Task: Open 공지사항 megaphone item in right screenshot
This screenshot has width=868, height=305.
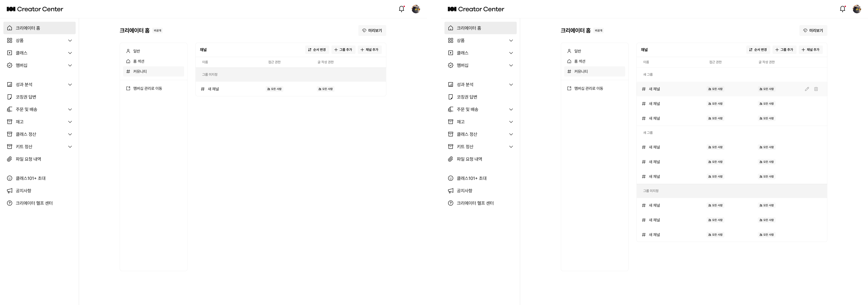Action: [x=464, y=191]
